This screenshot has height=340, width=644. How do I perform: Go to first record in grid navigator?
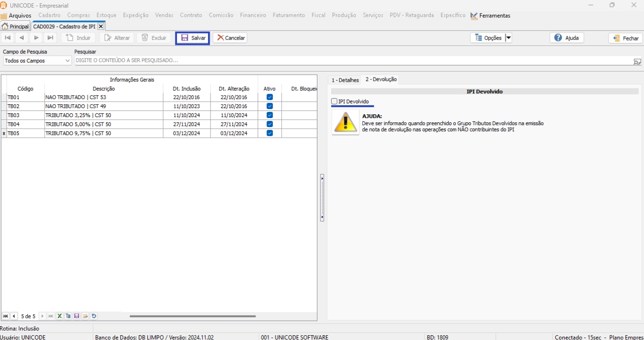click(6, 316)
